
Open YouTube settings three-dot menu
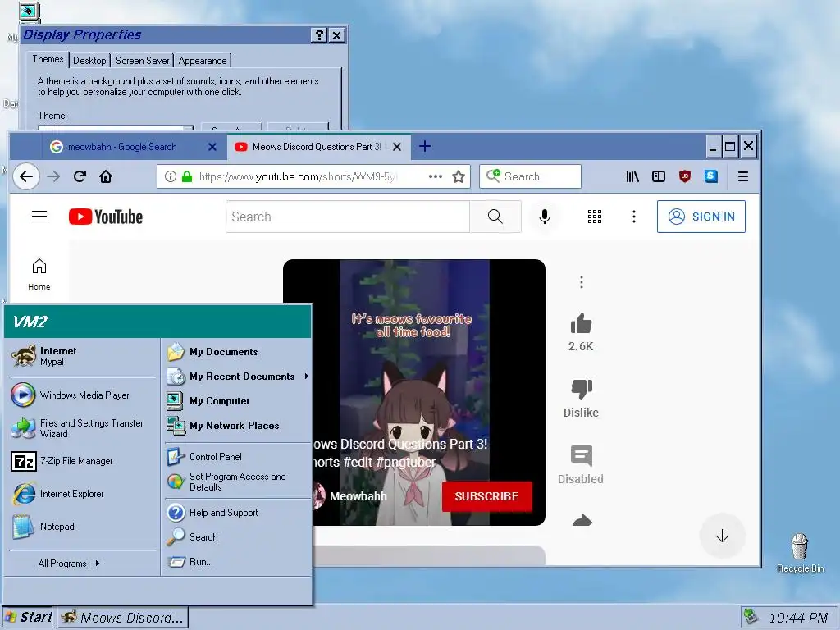(x=634, y=217)
